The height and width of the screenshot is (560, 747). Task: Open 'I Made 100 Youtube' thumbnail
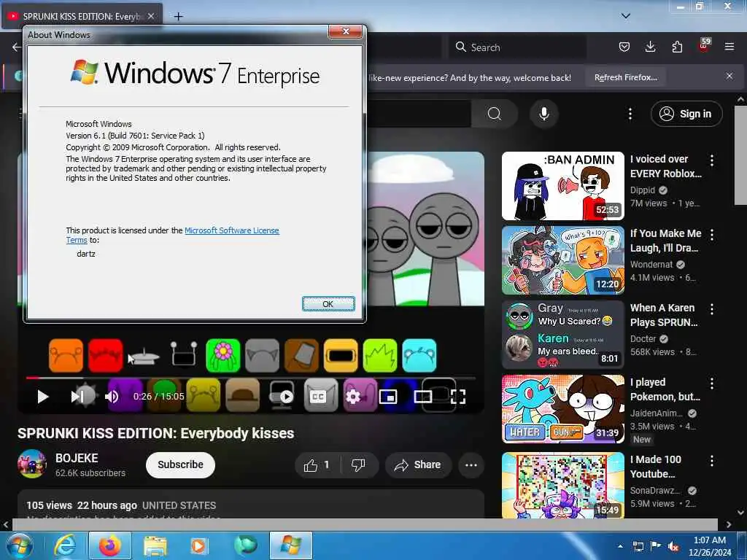click(x=562, y=485)
